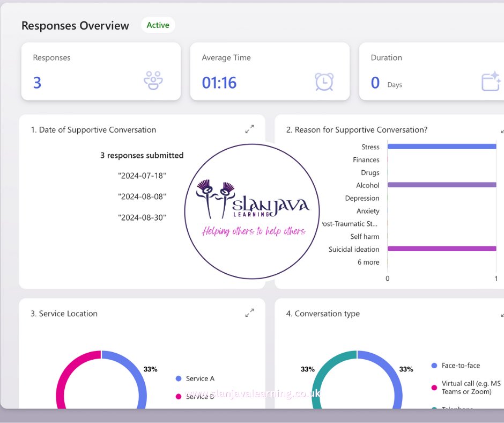Click the Service A legend dot

(x=179, y=378)
